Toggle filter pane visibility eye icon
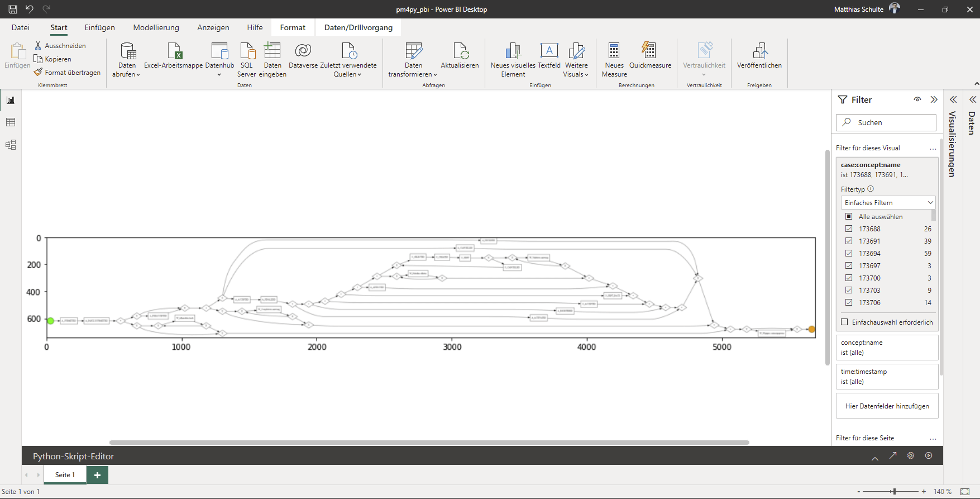 (x=917, y=99)
